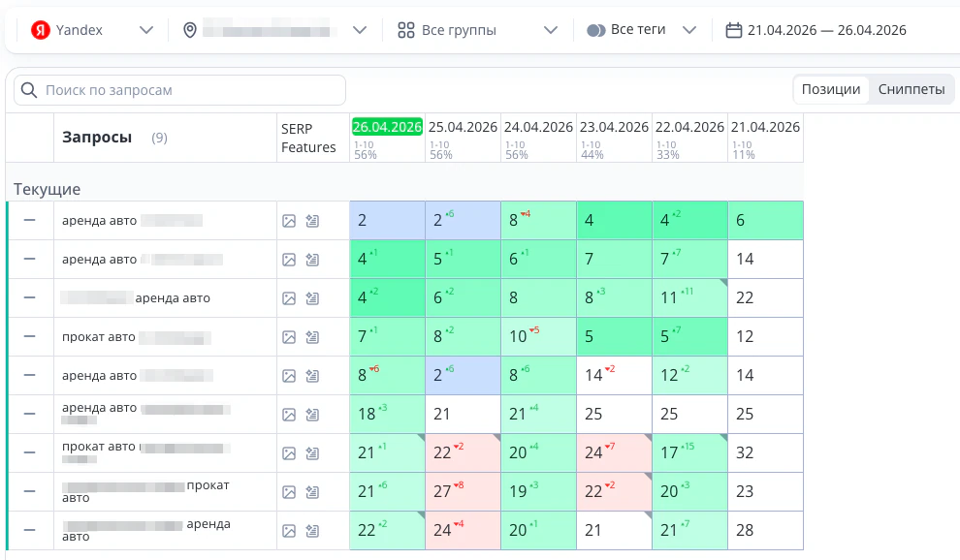Expand the region dropdown chevron
The width and height of the screenshot is (960, 560).
360,30
